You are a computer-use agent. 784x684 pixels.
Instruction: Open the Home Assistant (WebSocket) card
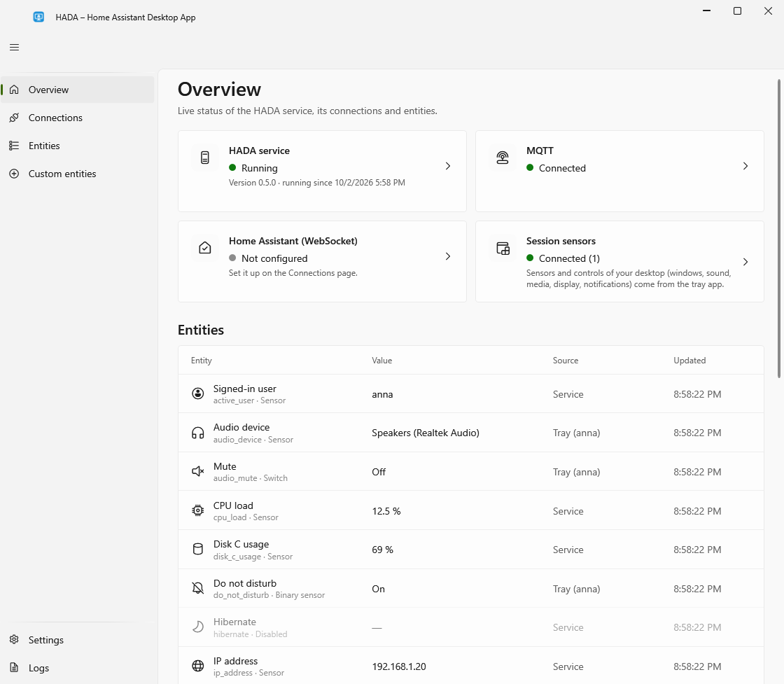click(322, 262)
